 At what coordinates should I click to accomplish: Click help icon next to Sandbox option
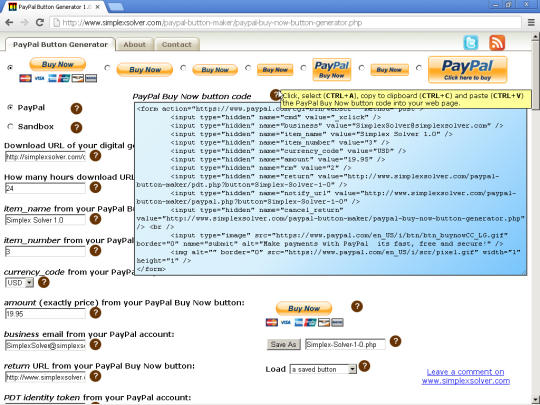[x=76, y=127]
